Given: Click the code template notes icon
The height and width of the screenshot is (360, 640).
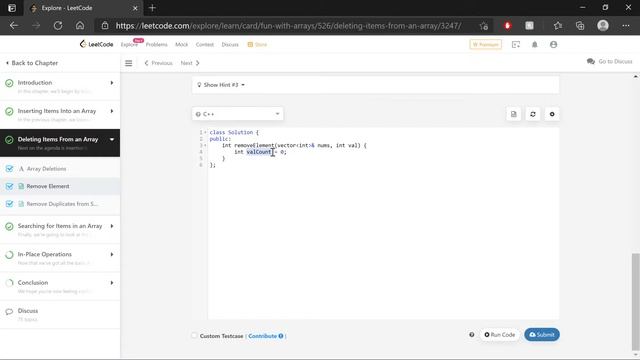Looking at the screenshot, I should (x=513, y=114).
